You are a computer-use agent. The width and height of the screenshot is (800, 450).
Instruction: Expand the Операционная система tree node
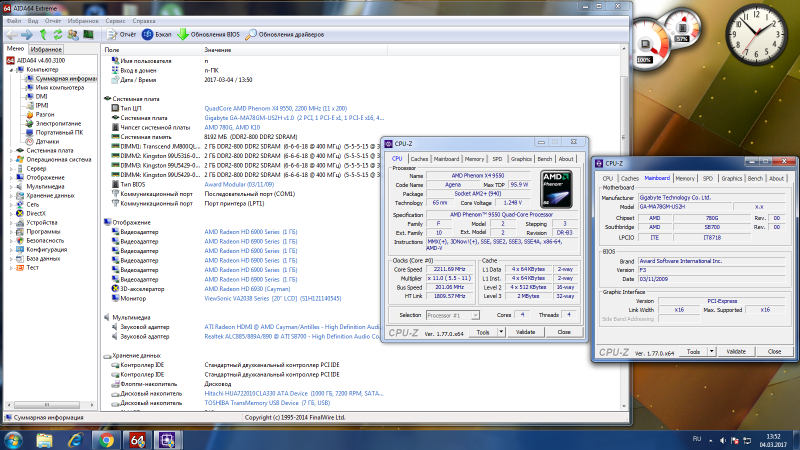(9, 158)
